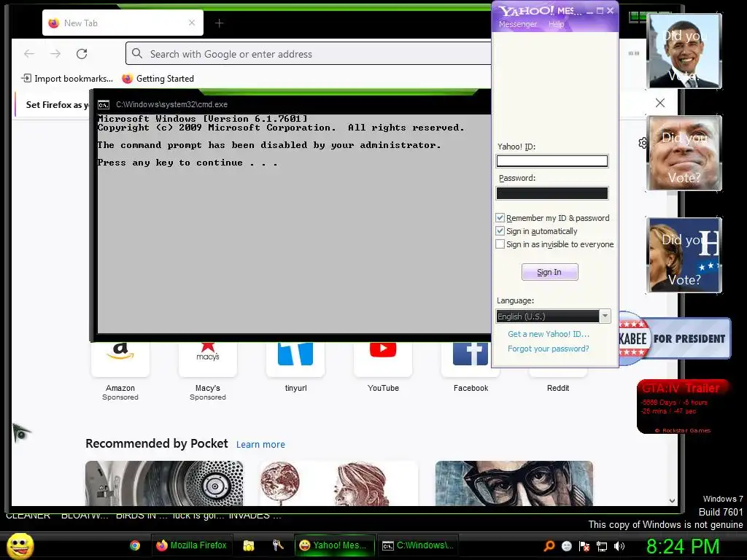Launch Chrome from the taskbar

[135, 545]
